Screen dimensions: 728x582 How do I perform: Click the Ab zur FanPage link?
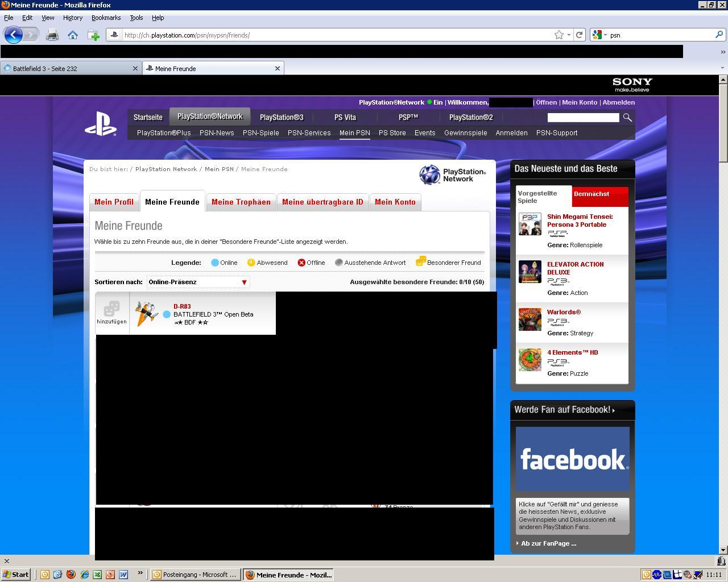click(x=548, y=543)
